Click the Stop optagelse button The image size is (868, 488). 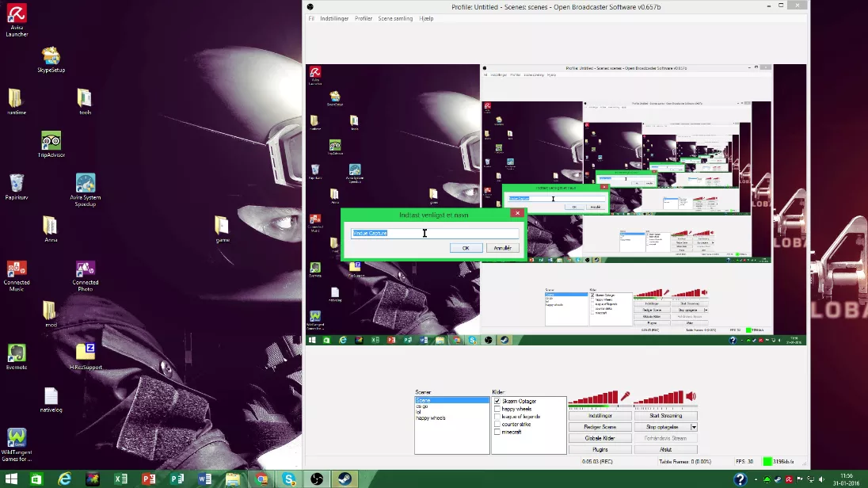coord(662,427)
